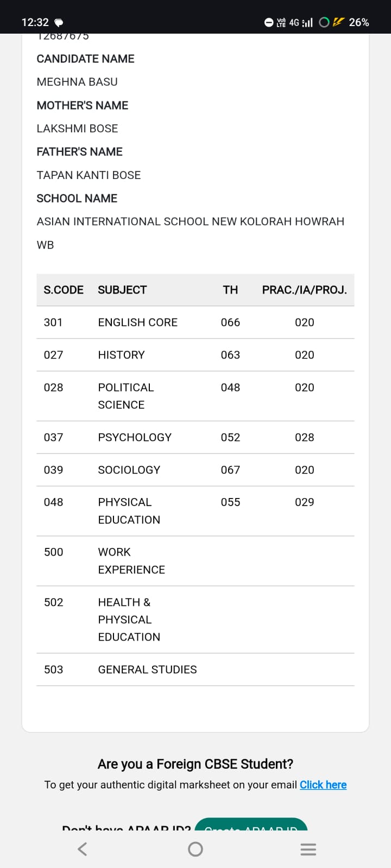The image size is (391, 868).
Task: Click the 'Click here' email marksheet link
Action: pyautogui.click(x=323, y=784)
